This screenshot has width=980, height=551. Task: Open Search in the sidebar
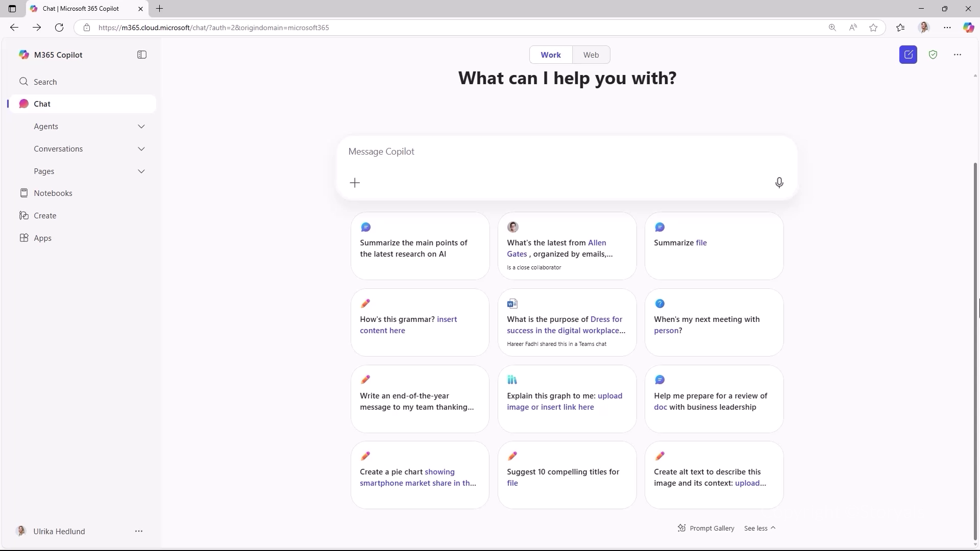coord(82,82)
